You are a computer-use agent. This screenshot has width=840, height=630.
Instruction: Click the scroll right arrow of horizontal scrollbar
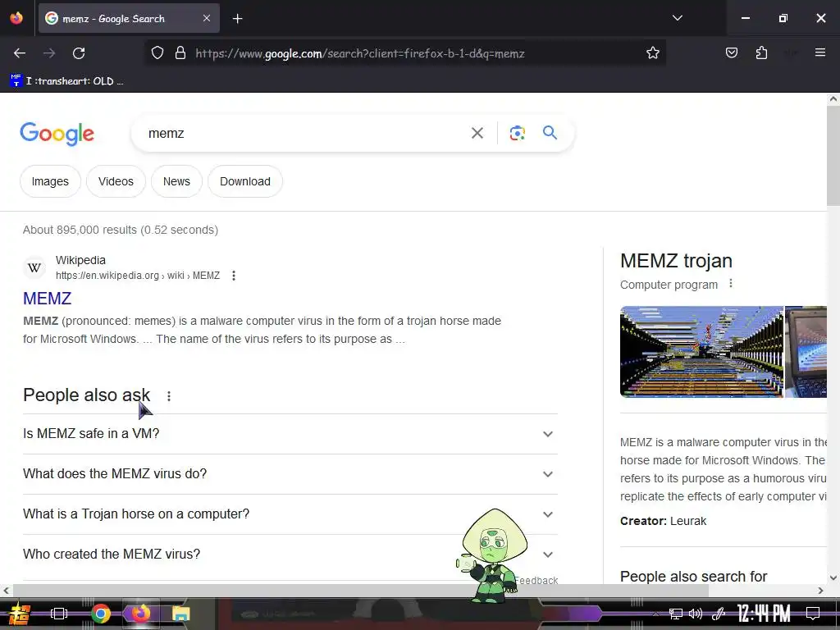pos(820,591)
